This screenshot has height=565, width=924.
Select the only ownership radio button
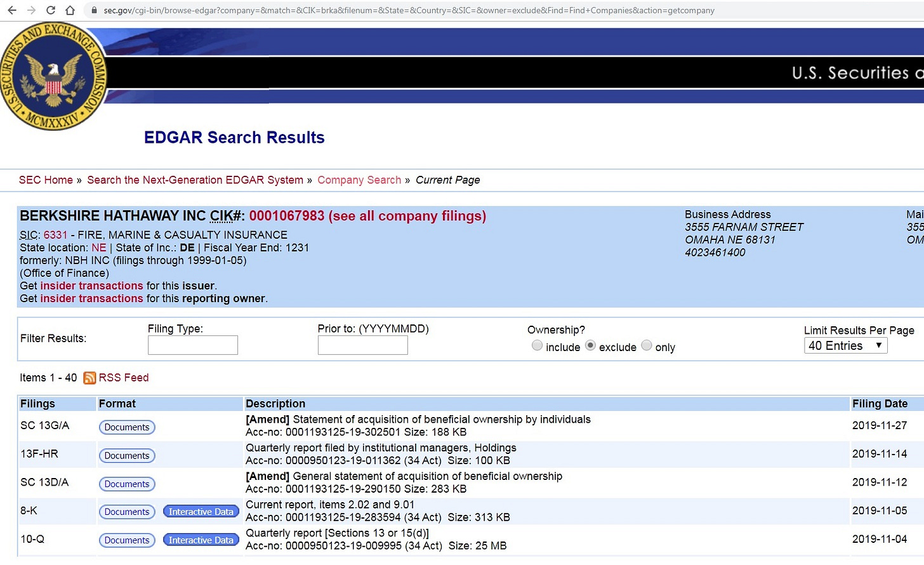click(646, 345)
